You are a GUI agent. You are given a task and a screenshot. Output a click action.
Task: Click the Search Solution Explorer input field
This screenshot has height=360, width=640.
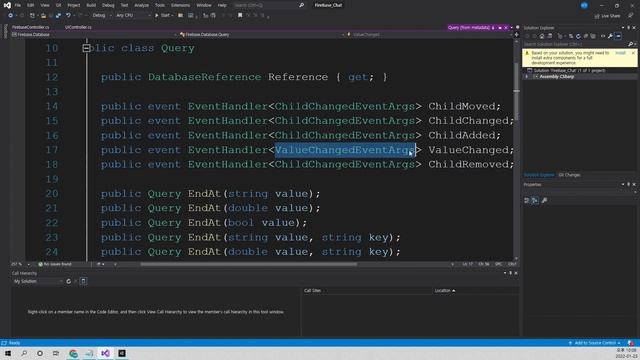tap(575, 44)
